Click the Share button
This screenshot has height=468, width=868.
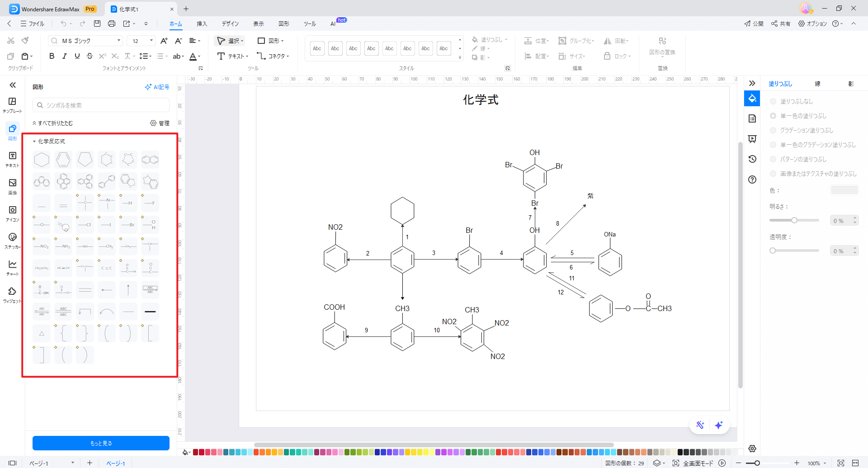781,24
